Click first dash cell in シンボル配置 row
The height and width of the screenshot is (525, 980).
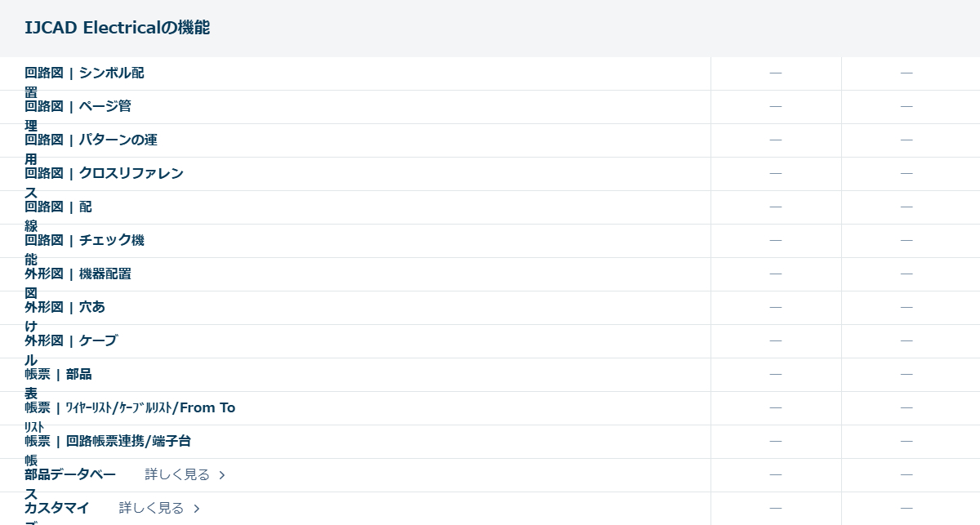point(776,73)
